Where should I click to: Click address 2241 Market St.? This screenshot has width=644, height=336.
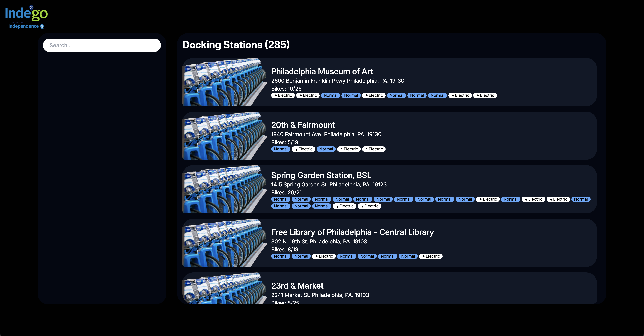coord(320,295)
